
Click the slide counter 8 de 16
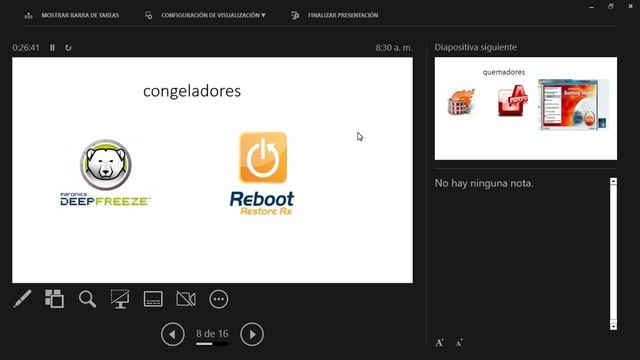(x=212, y=333)
